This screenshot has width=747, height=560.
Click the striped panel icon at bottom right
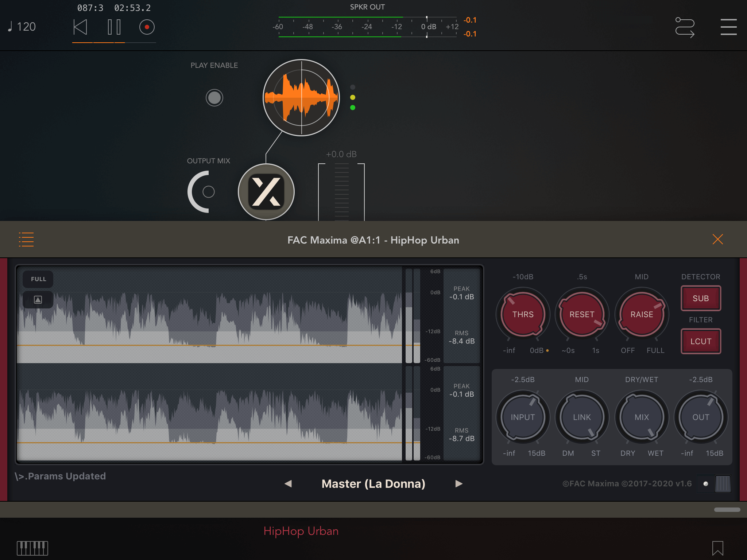723,484
